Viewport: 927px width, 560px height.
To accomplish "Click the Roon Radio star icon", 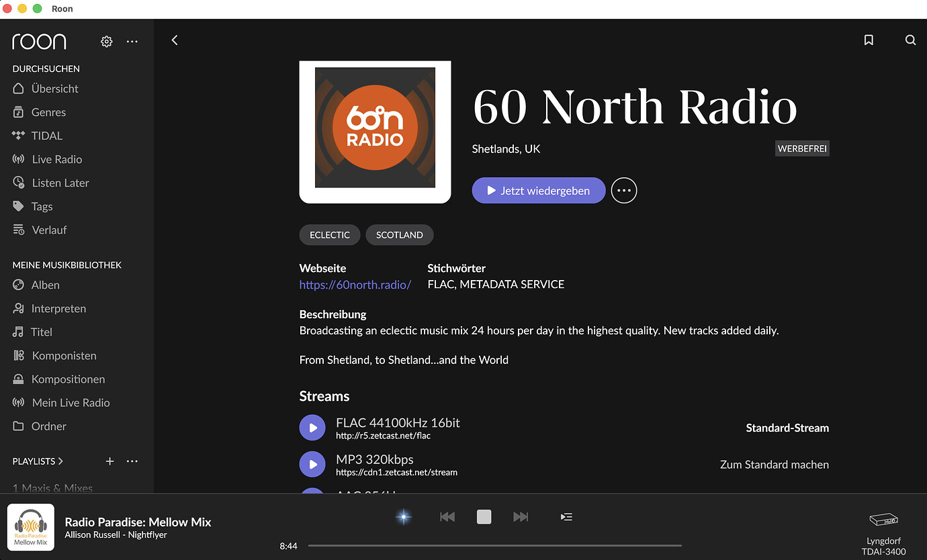I will 404,516.
